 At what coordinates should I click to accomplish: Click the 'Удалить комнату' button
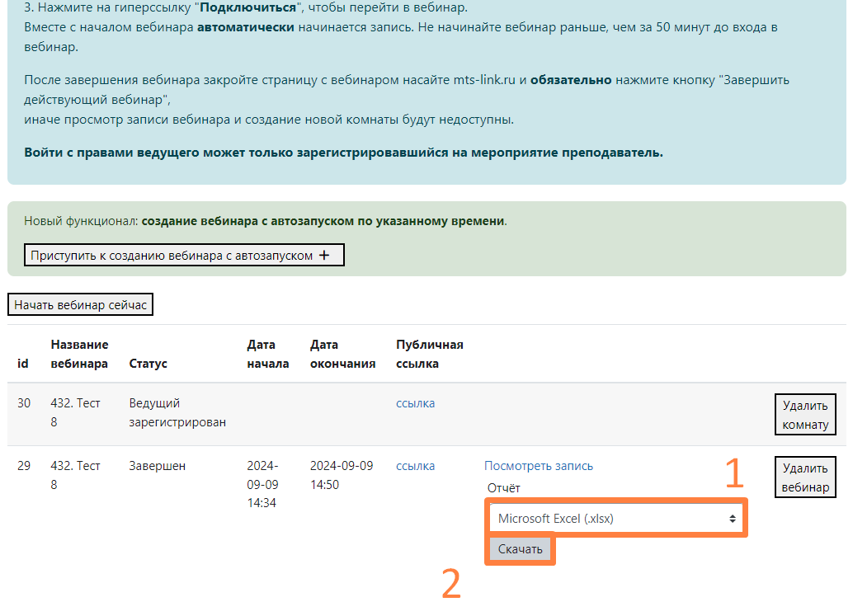point(805,414)
